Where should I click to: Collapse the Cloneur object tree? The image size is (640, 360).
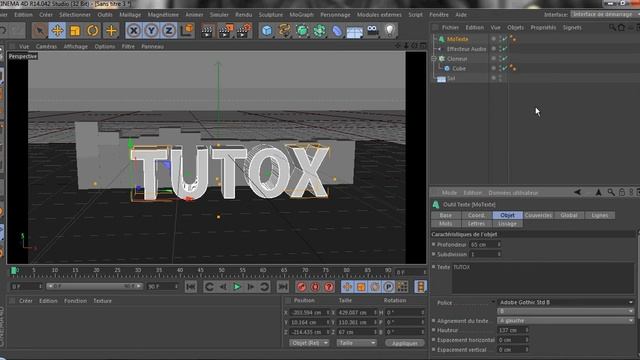tap(434, 59)
